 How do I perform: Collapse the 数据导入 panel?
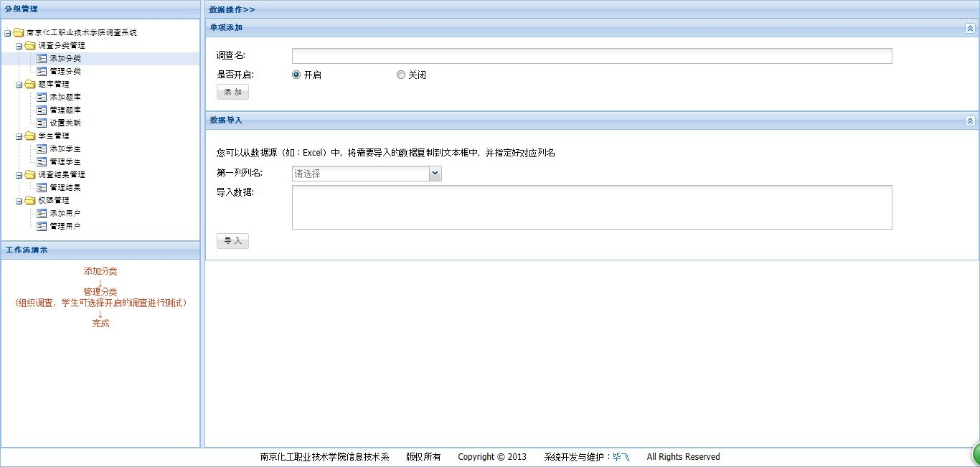tap(970, 121)
